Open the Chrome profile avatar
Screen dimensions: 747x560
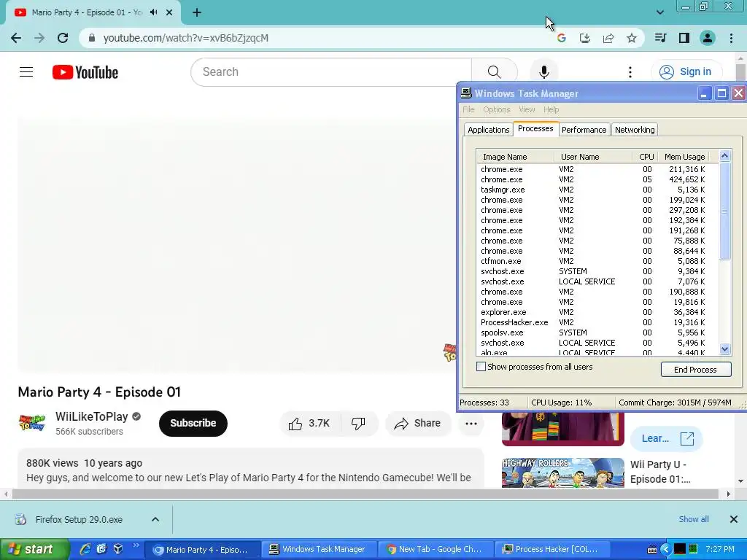point(708,38)
